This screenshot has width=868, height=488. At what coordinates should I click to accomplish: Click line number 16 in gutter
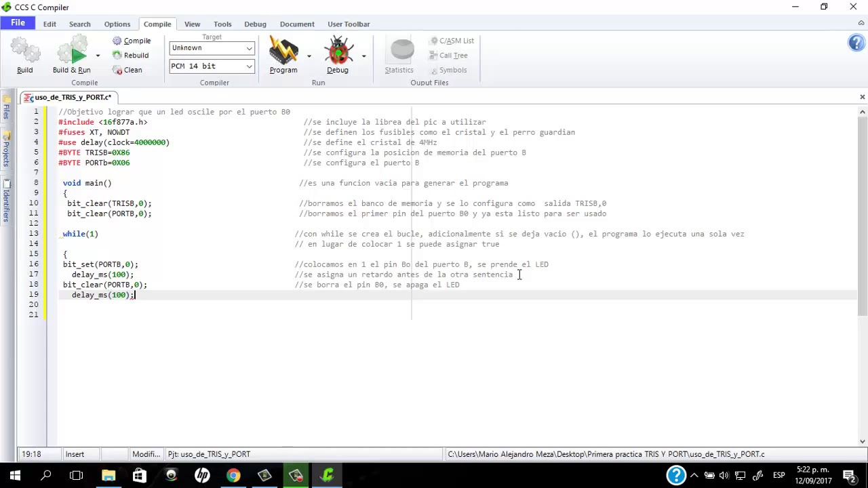[33, 264]
